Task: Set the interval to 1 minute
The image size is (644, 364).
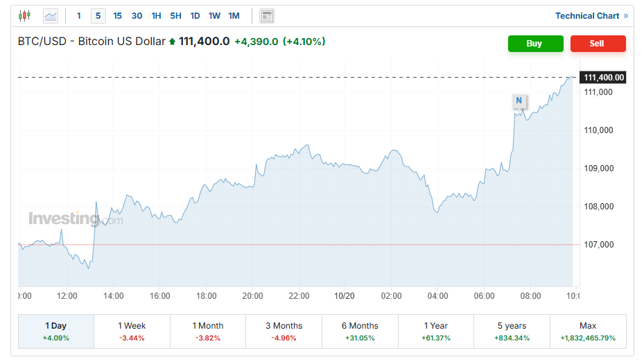Action: (x=79, y=15)
